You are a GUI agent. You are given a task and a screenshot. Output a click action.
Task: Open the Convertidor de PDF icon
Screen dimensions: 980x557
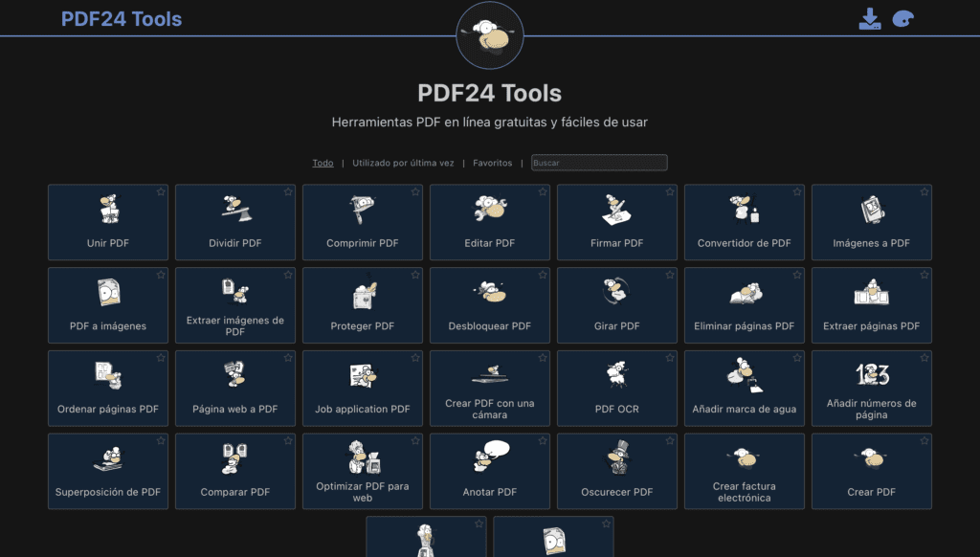coord(744,209)
